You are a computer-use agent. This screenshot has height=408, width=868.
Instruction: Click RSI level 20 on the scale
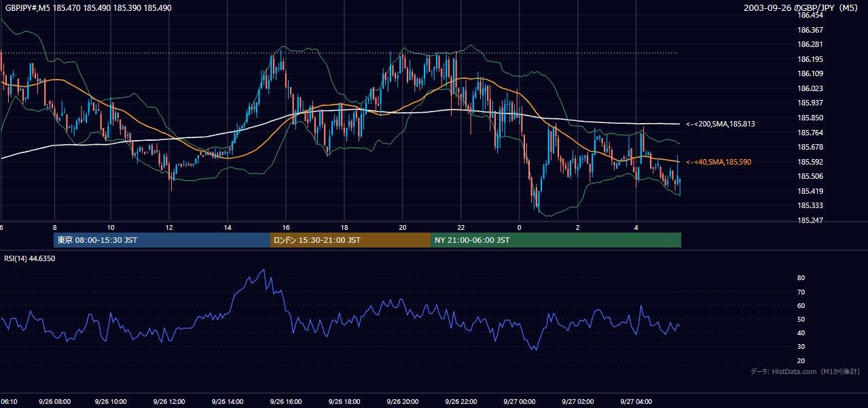801,360
